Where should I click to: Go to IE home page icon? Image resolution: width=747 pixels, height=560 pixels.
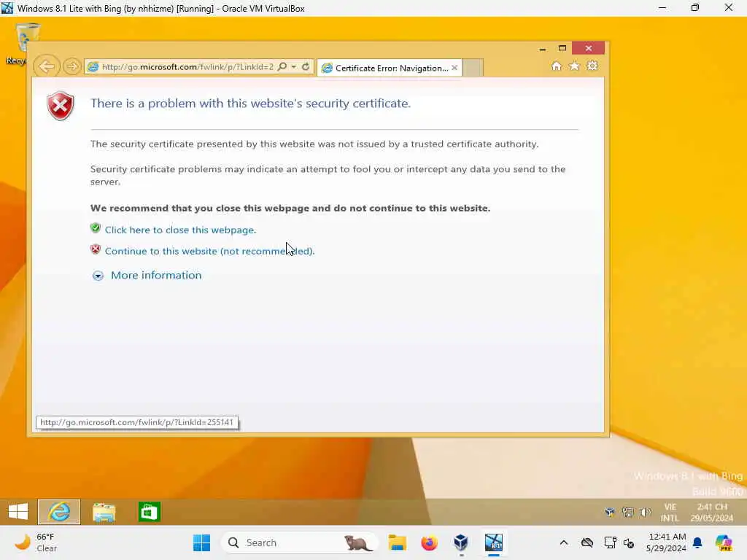point(557,66)
